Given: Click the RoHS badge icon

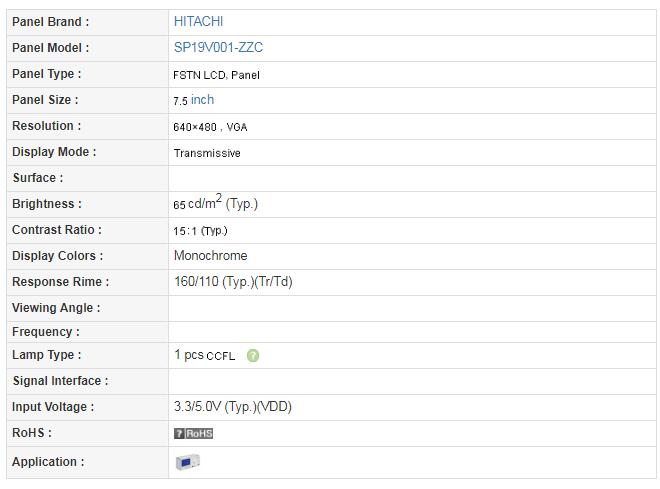Looking at the screenshot, I should coord(194,433).
